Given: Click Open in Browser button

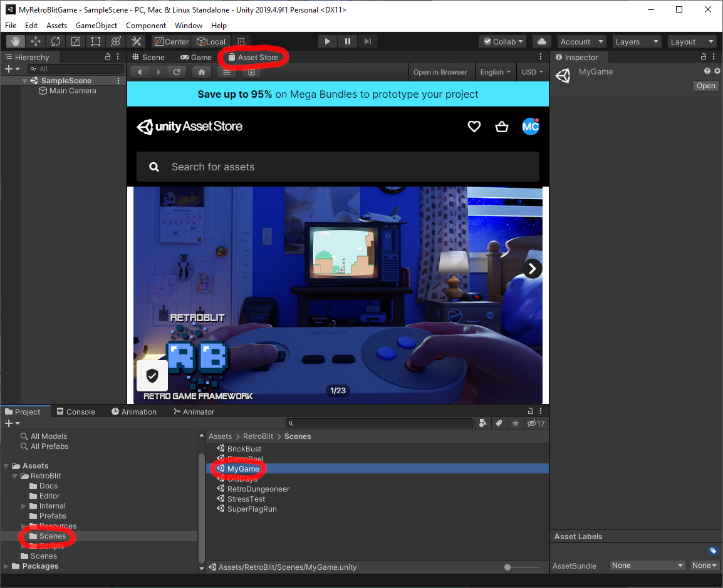Looking at the screenshot, I should coord(440,72).
